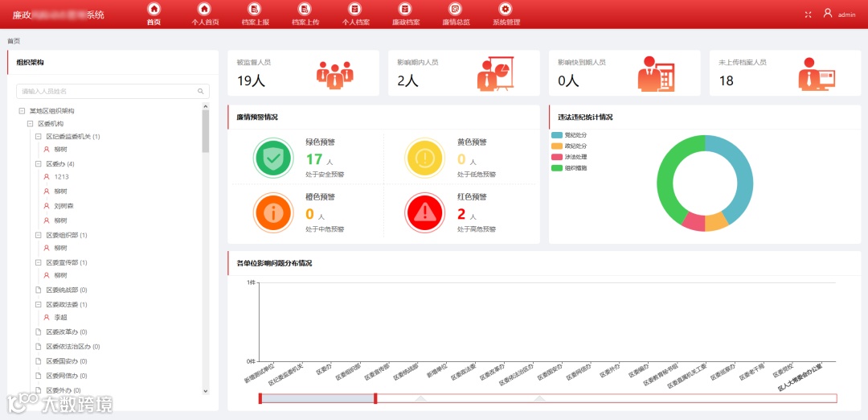Toggle 党纪处分 legend swatch
868x420 pixels.
click(557, 135)
